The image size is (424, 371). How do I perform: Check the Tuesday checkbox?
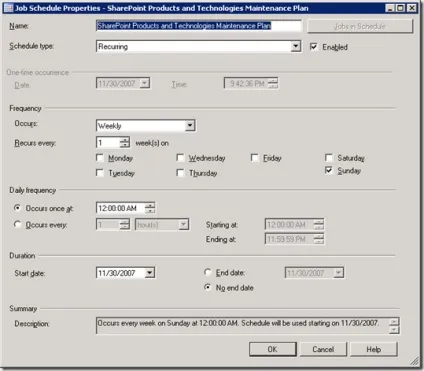point(100,173)
